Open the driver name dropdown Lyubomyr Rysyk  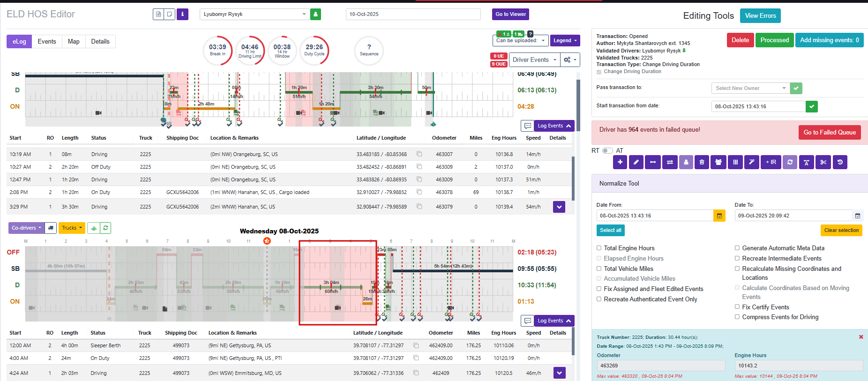[x=254, y=14]
